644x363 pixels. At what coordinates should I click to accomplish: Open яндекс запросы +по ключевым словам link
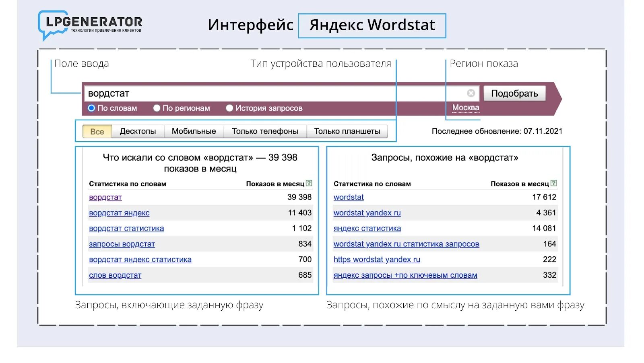tap(405, 275)
